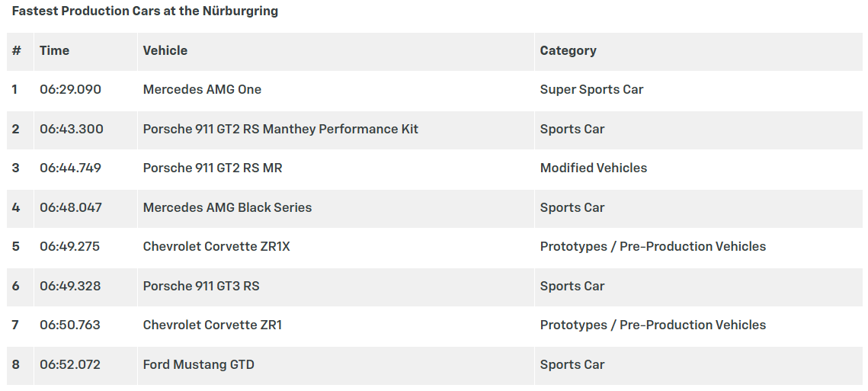Click the Vehicle column header
The image size is (868, 391).
pyautogui.click(x=165, y=51)
